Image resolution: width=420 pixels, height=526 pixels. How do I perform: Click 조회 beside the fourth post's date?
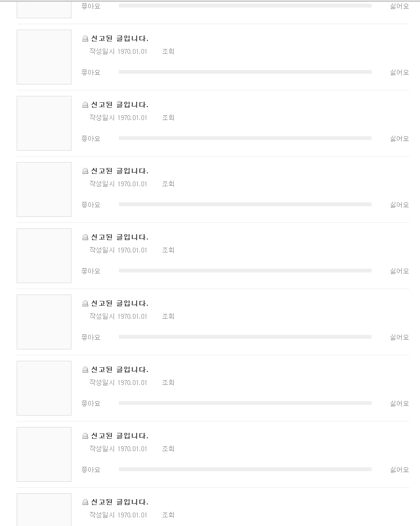pyautogui.click(x=168, y=250)
